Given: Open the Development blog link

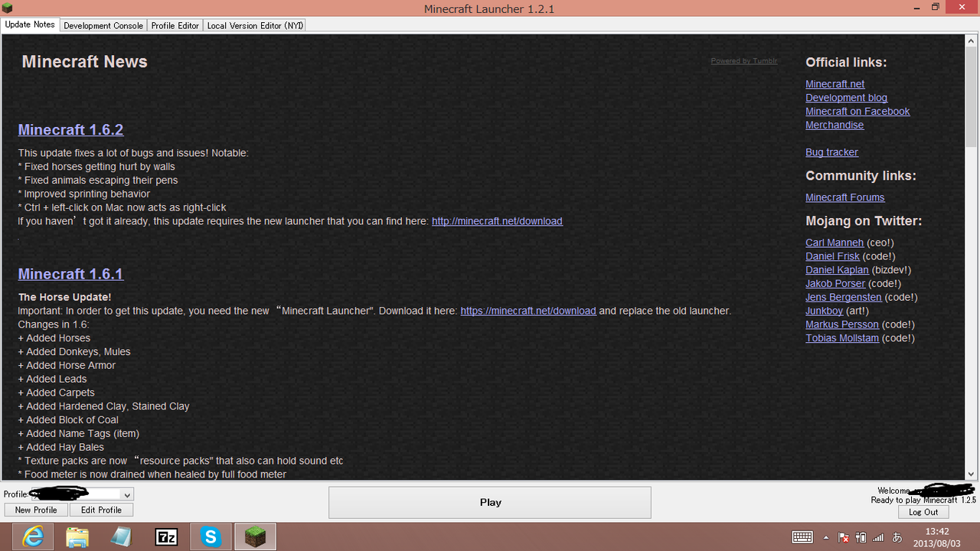Looking at the screenshot, I should tap(847, 98).
